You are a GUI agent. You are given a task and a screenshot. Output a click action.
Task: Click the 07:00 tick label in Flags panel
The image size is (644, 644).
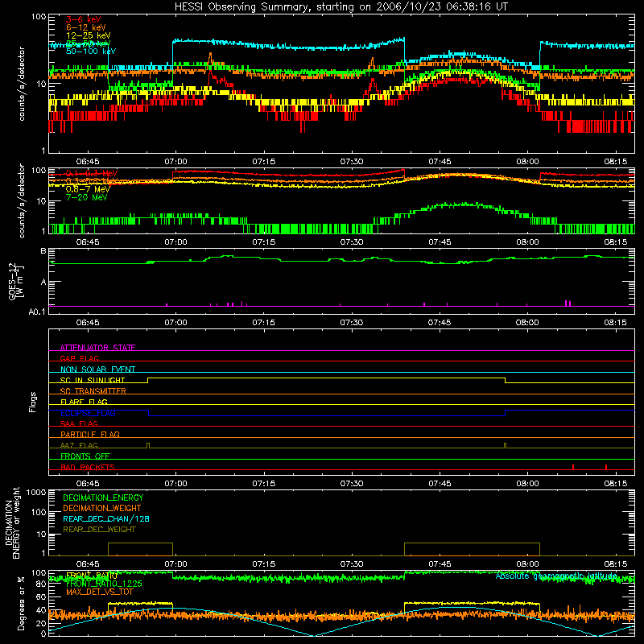175,483
